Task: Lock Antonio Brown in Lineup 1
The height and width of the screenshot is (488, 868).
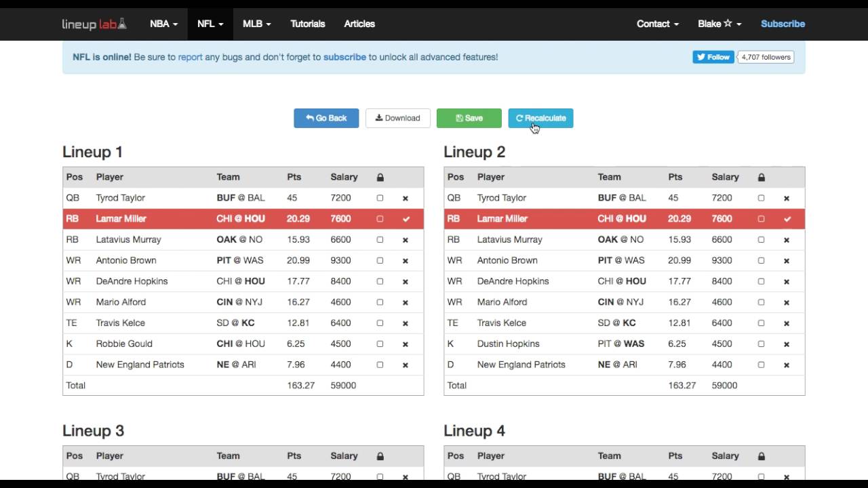Action: [x=380, y=260]
